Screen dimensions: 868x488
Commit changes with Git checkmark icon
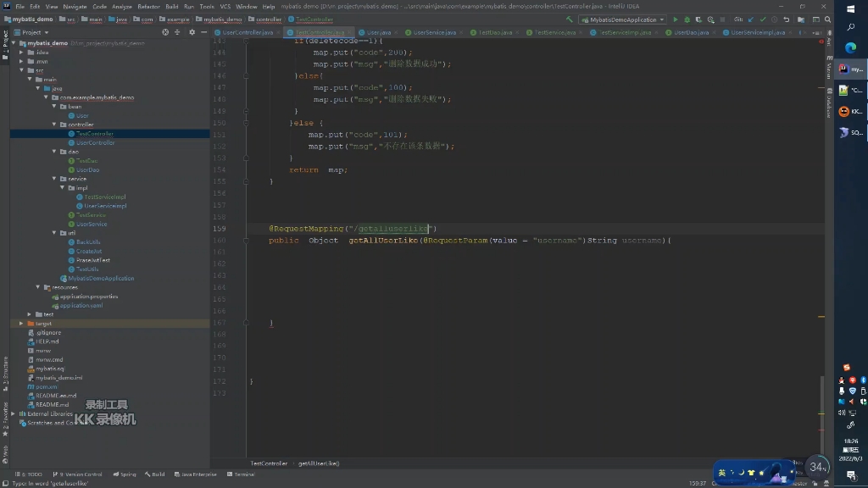[763, 19]
